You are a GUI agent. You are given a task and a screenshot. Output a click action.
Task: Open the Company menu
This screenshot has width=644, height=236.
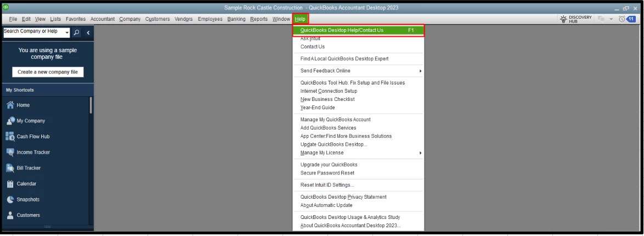130,19
